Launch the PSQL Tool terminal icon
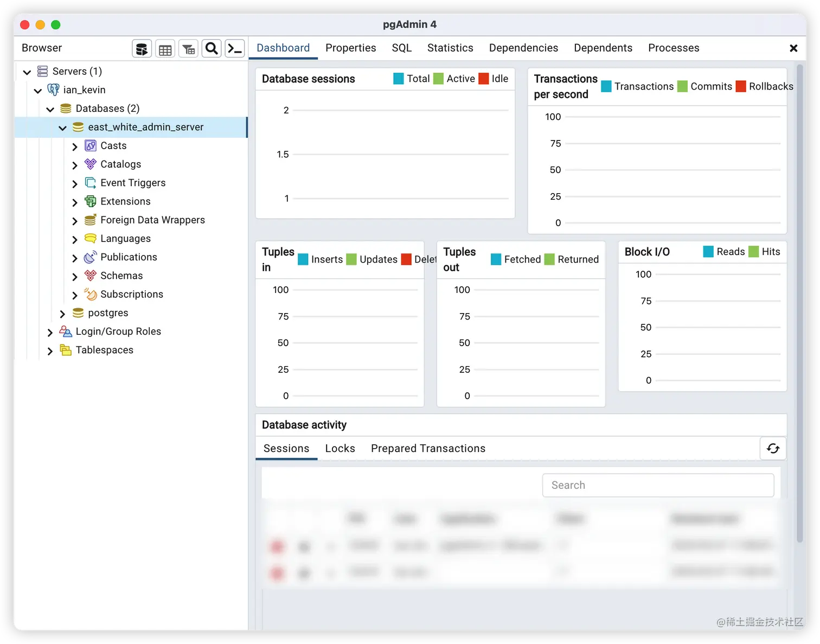 point(235,49)
